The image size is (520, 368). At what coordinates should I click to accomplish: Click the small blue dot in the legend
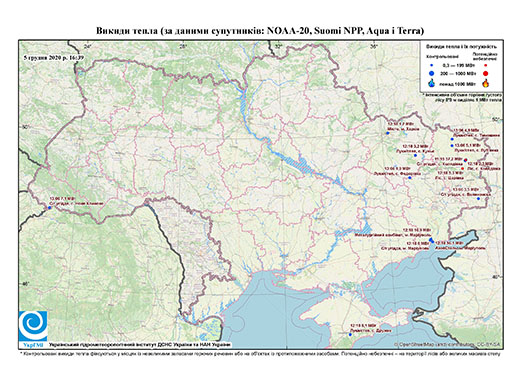click(x=432, y=65)
